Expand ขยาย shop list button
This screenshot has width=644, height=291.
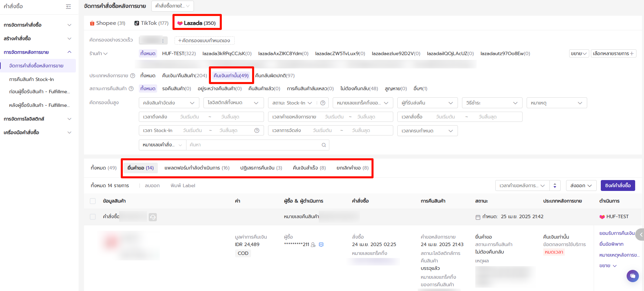pos(579,53)
